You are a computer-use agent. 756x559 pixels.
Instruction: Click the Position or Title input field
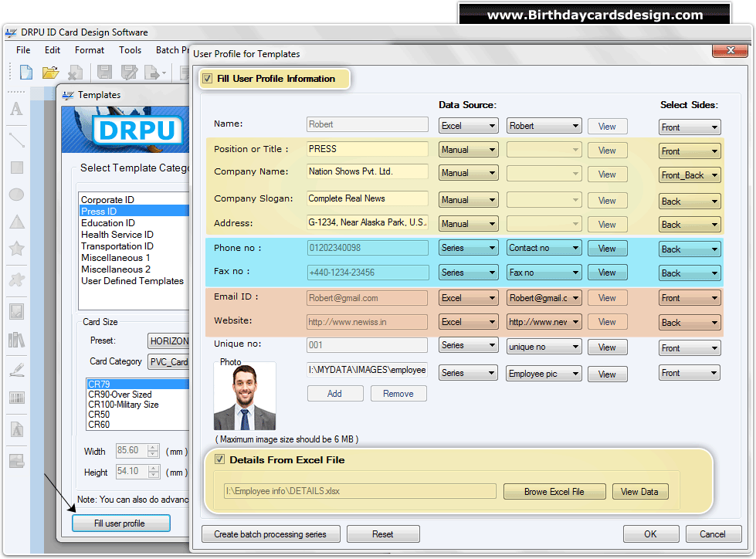(x=367, y=149)
